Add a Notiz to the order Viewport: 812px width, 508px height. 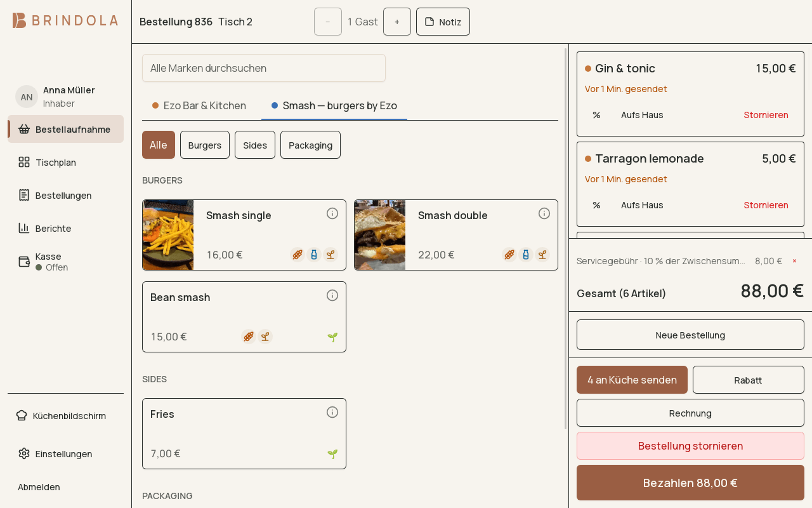point(443,22)
